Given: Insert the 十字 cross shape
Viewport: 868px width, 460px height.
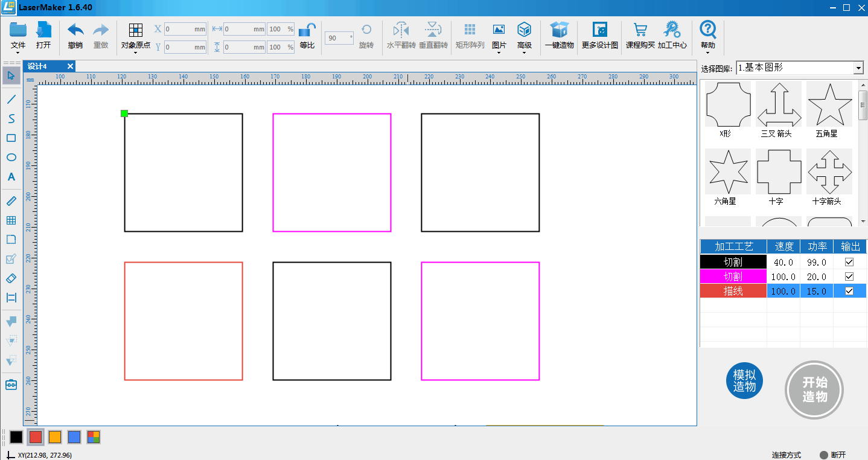Looking at the screenshot, I should pos(779,171).
